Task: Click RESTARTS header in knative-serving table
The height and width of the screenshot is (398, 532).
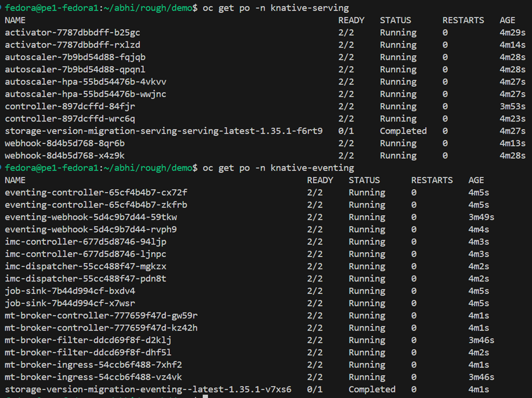Action: (x=463, y=20)
